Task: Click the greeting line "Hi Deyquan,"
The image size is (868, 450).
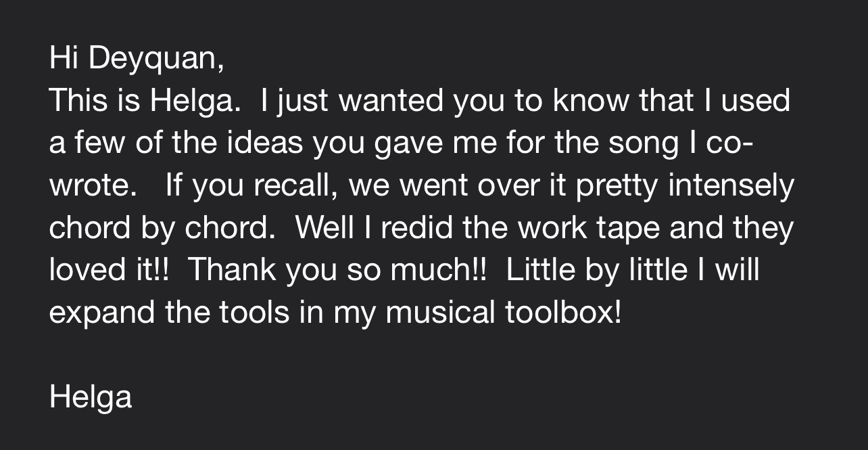Action: [x=137, y=60]
